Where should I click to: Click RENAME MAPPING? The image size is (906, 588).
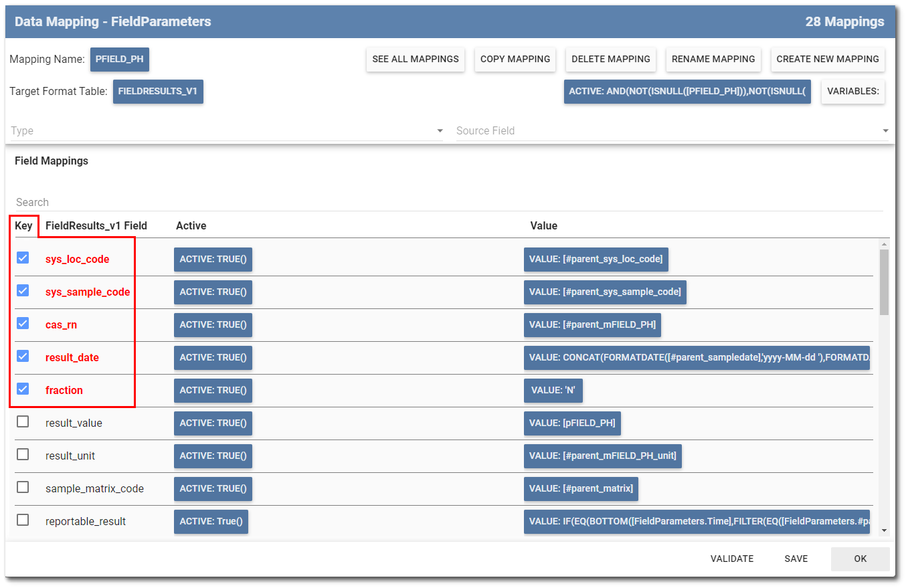click(713, 59)
